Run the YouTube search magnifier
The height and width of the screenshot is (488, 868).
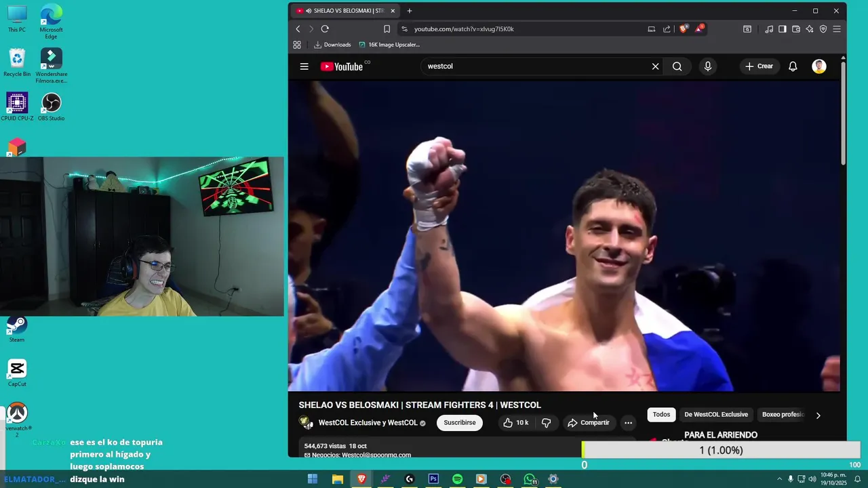677,66
